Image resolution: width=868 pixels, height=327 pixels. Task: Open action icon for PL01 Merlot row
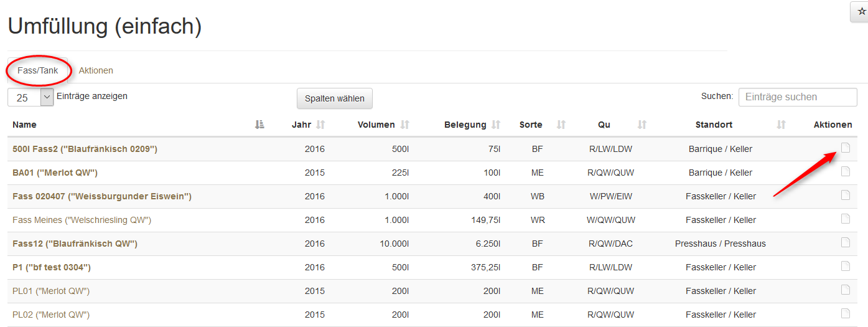845,290
